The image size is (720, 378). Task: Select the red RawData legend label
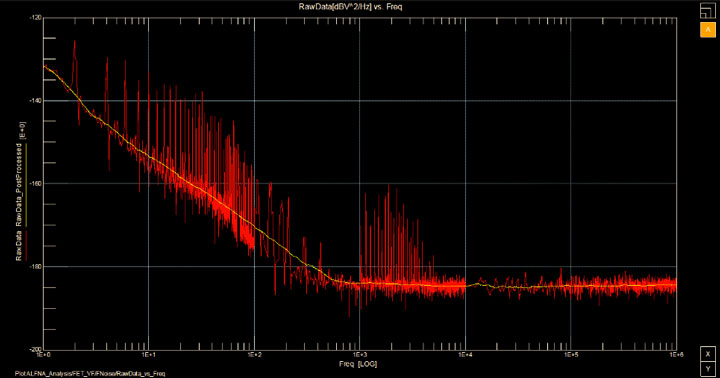click(19, 246)
